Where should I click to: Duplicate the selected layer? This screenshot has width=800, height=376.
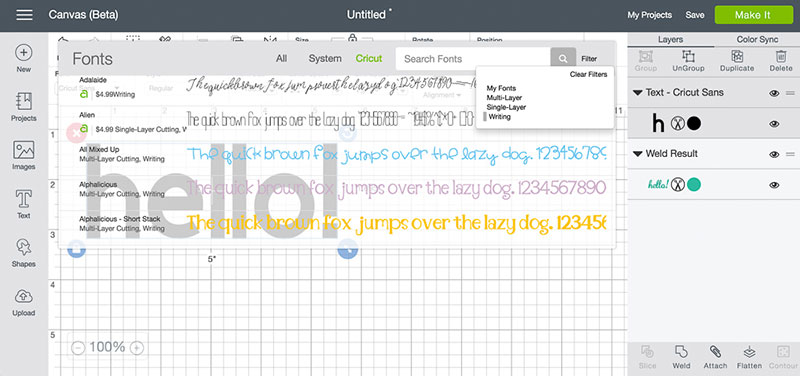click(737, 61)
